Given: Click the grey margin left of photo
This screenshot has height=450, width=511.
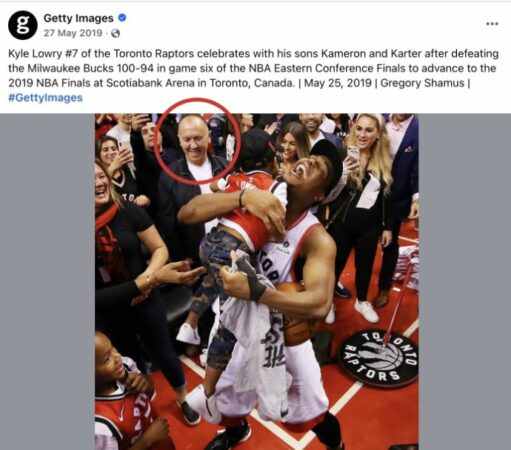Looking at the screenshot, I should click(47, 282).
